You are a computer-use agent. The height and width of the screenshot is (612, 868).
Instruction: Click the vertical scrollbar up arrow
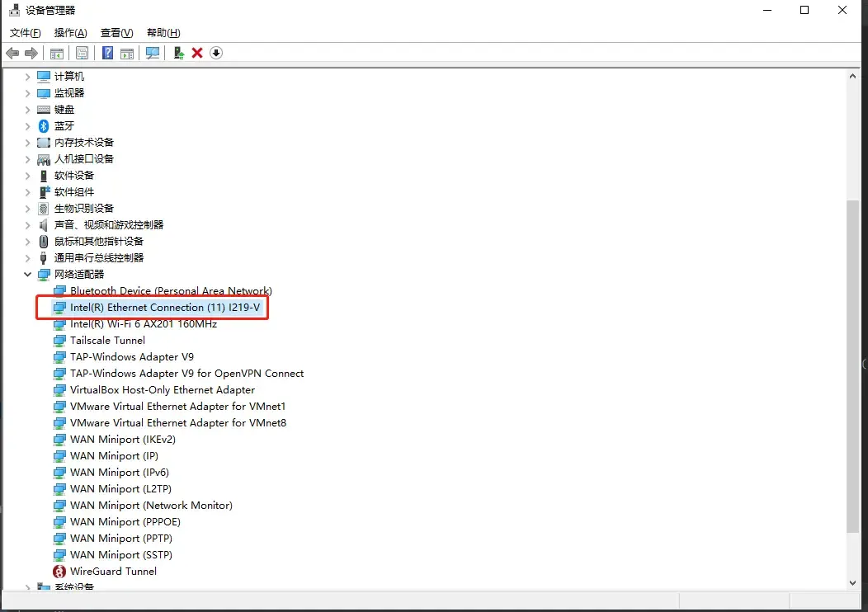click(x=852, y=77)
